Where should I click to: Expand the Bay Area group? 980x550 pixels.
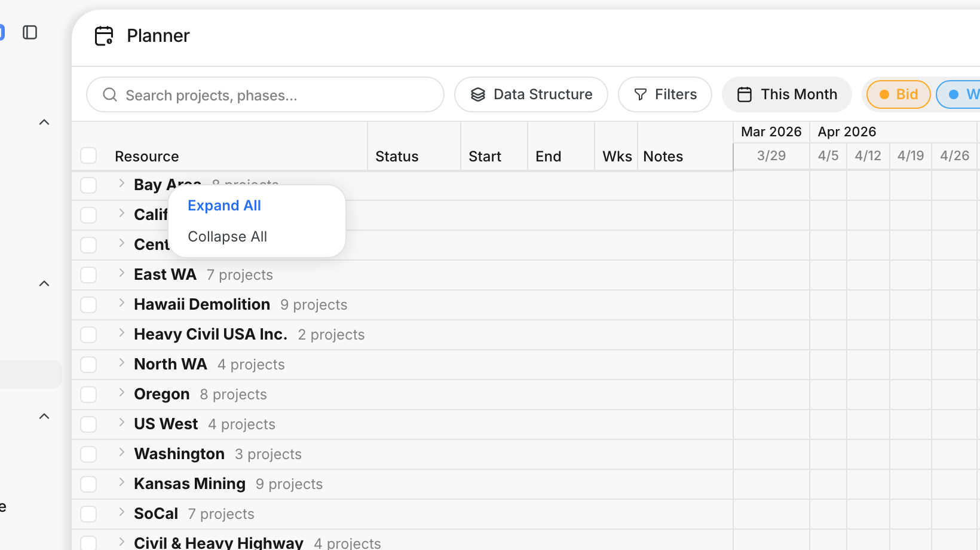pos(121,184)
